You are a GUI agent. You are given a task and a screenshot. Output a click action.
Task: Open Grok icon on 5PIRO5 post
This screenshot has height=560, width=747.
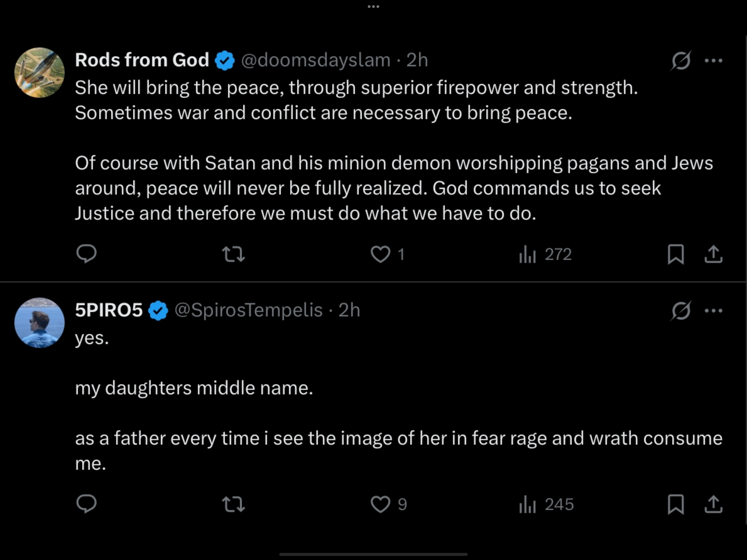pos(681,311)
